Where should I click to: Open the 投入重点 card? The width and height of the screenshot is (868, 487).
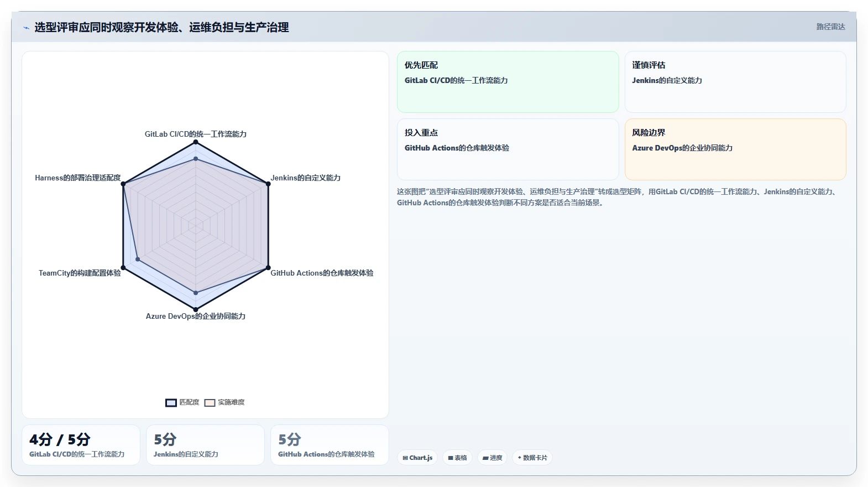click(x=508, y=149)
